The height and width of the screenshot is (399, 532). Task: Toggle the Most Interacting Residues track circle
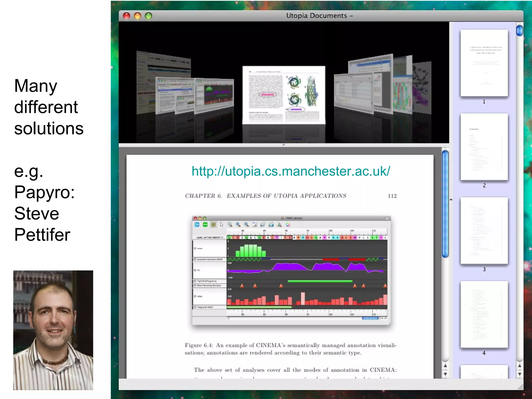click(195, 285)
